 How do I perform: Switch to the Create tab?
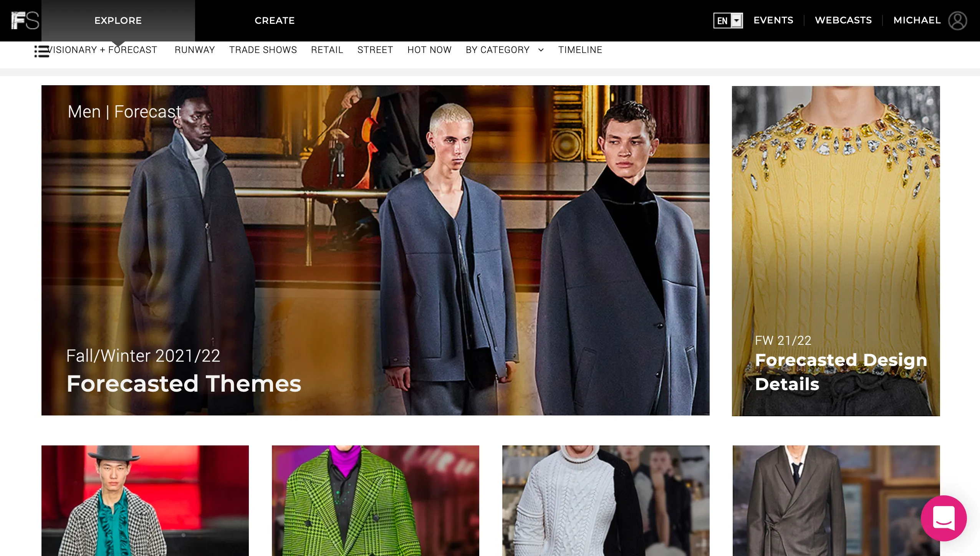275,20
